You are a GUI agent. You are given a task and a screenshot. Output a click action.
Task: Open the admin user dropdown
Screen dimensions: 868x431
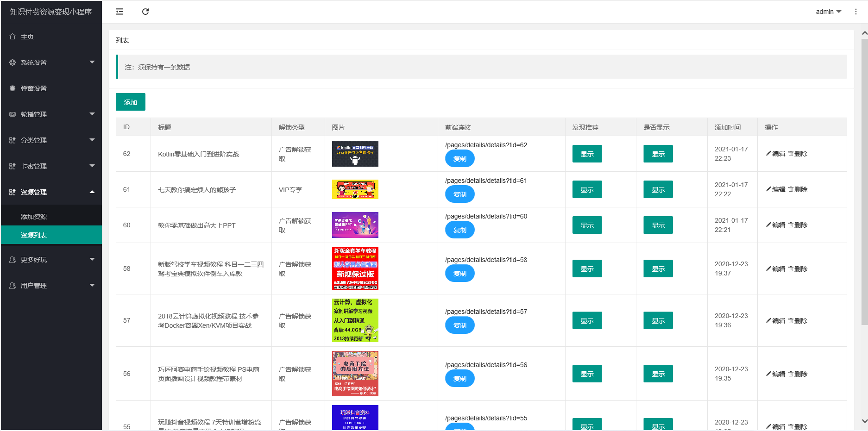coord(828,12)
